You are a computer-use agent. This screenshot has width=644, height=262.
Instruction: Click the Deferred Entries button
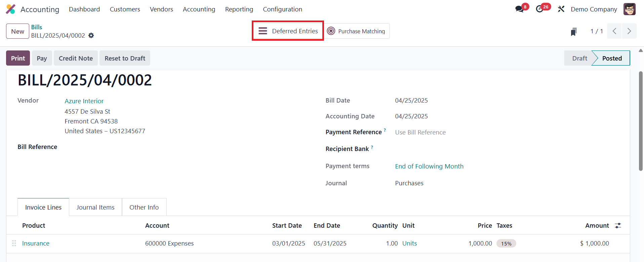288,31
